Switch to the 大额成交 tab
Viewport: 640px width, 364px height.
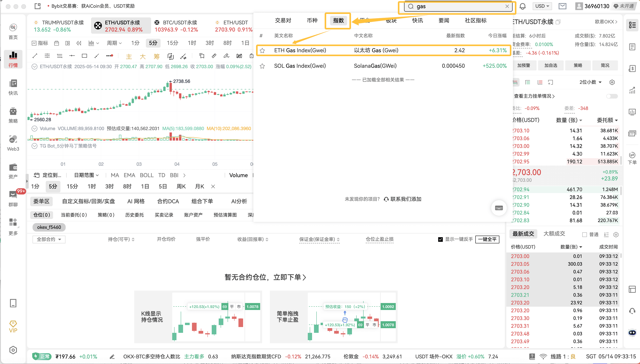554,234
